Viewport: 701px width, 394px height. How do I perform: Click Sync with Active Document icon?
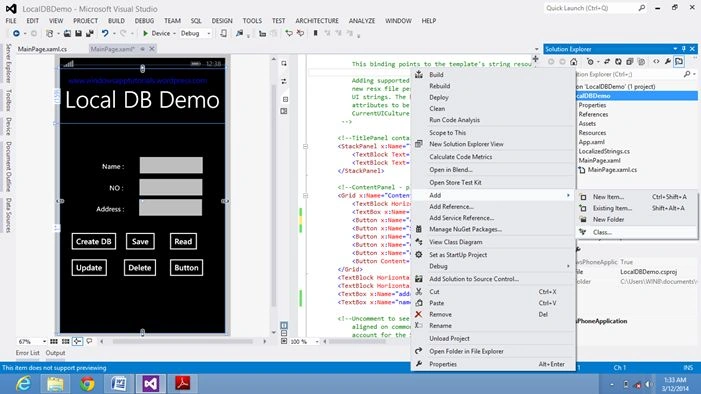[x=607, y=62]
